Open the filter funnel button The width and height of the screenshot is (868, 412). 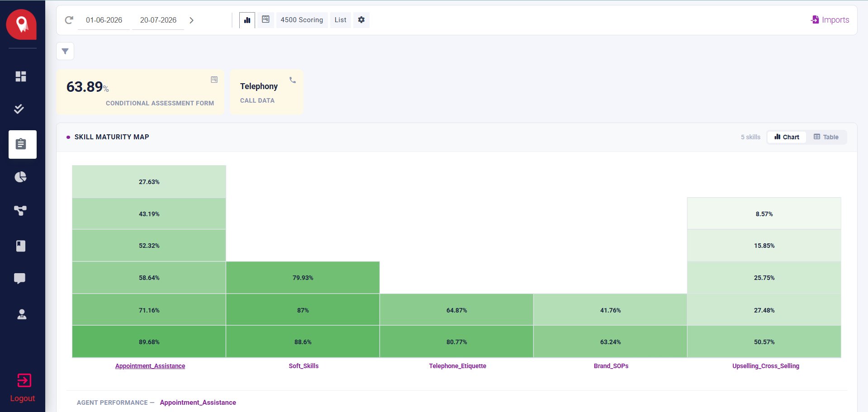[x=65, y=51]
